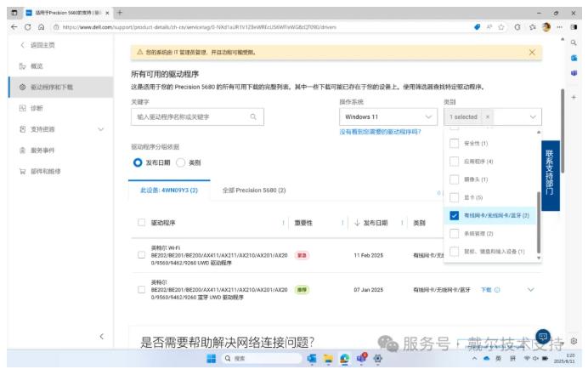Click the Edge sidebar search icon
The width and height of the screenshot is (588, 375).
[x=574, y=43]
